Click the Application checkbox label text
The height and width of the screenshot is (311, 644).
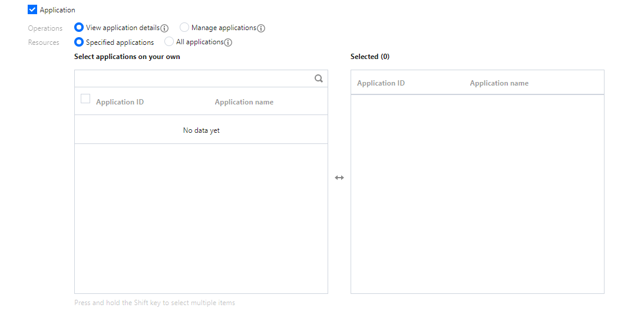(x=58, y=10)
